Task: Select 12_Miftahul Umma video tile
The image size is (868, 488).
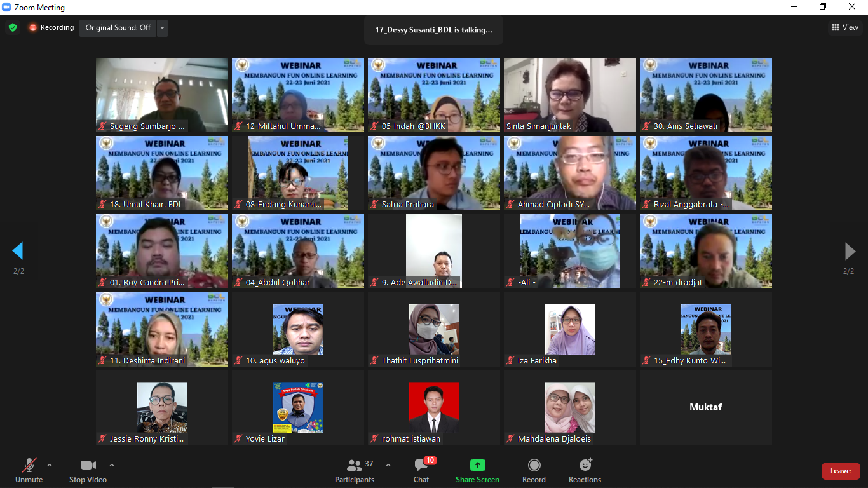Action: click(x=298, y=95)
